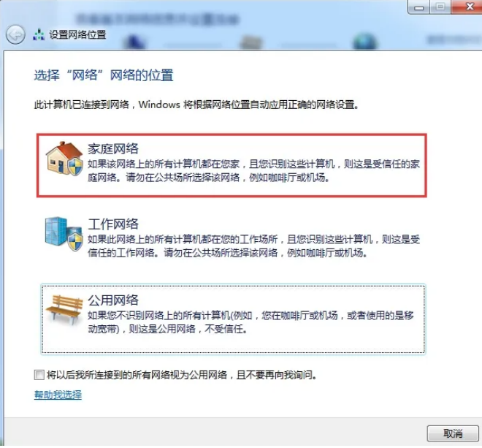Viewport: 482px width, 448px height.
Task: Select the 家庭网络 option title
Action: click(113, 149)
